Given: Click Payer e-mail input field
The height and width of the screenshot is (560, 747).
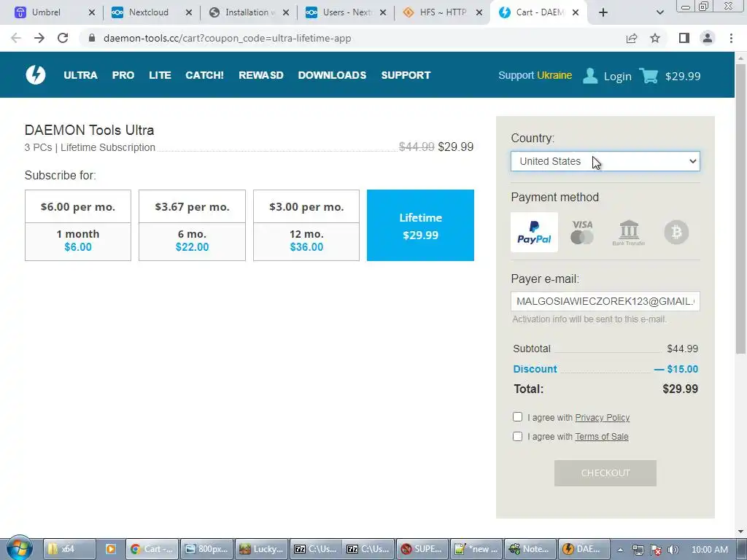Looking at the screenshot, I should 605,301.
